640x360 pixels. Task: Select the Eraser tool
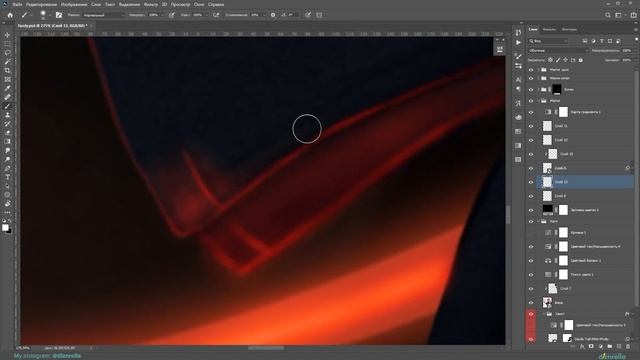point(7,133)
